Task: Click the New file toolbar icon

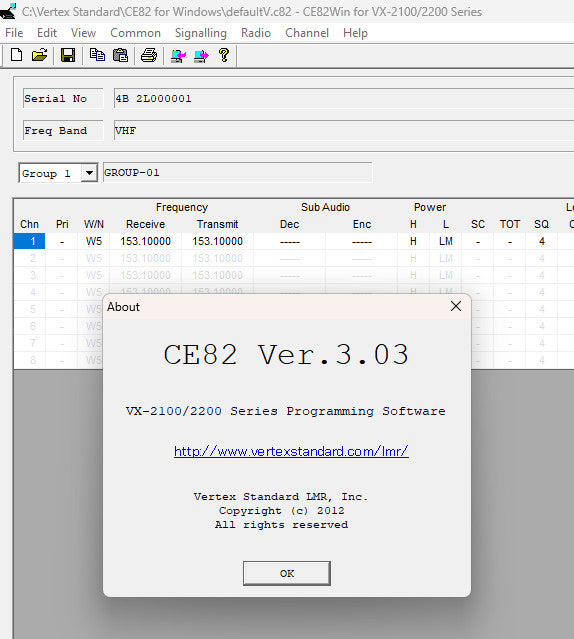Action: (x=16, y=55)
